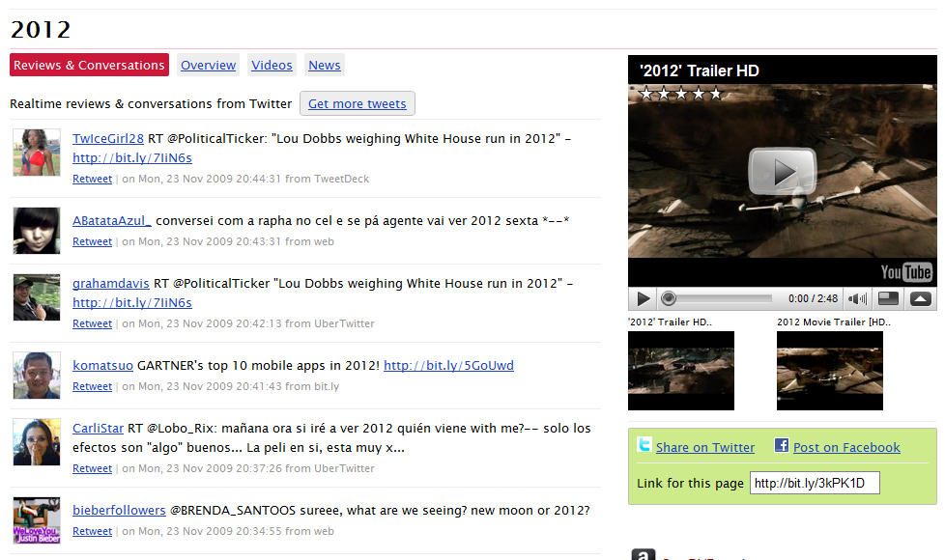
Task: Click TwIceGirl28's avatar image
Action: [37, 153]
